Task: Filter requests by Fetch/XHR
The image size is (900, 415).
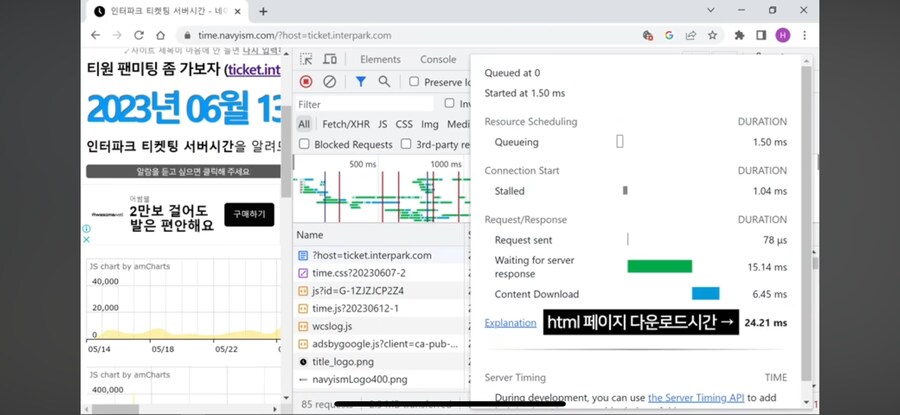Action: pyautogui.click(x=346, y=124)
